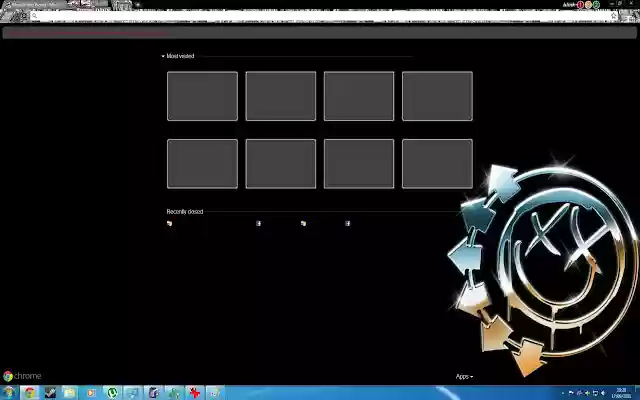The width and height of the screenshot is (640, 400).
Task: Open network icon in system tray
Action: (595, 393)
